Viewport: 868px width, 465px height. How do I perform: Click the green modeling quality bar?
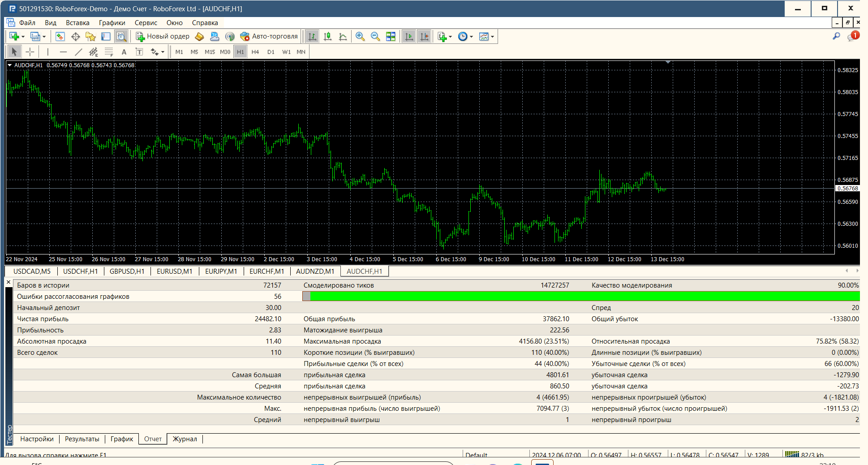tap(585, 296)
